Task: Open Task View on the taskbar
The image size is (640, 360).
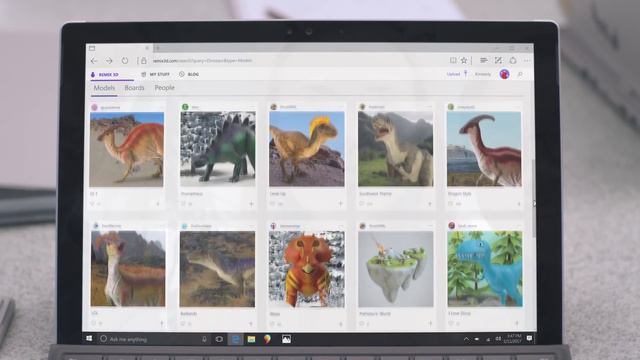Action: 219,339
